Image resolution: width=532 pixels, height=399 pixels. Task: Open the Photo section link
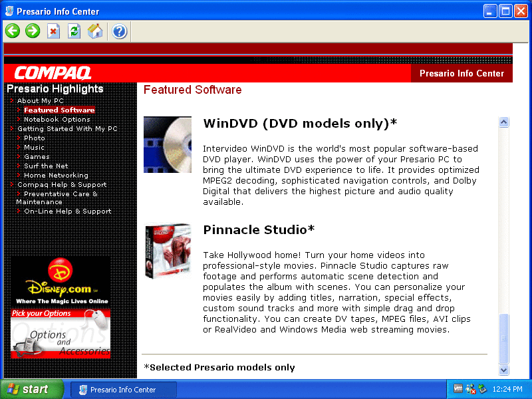coord(35,138)
